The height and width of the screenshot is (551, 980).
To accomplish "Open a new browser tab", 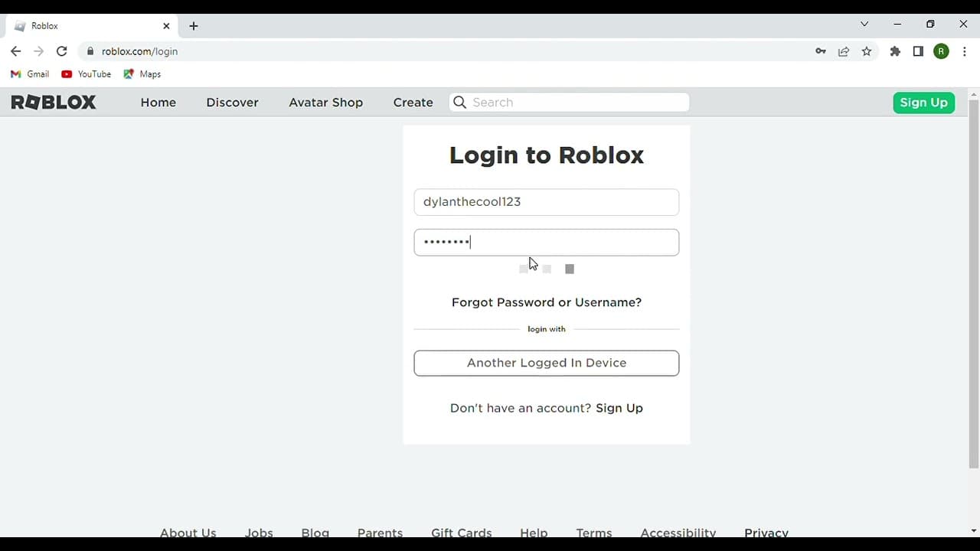I will pyautogui.click(x=194, y=26).
